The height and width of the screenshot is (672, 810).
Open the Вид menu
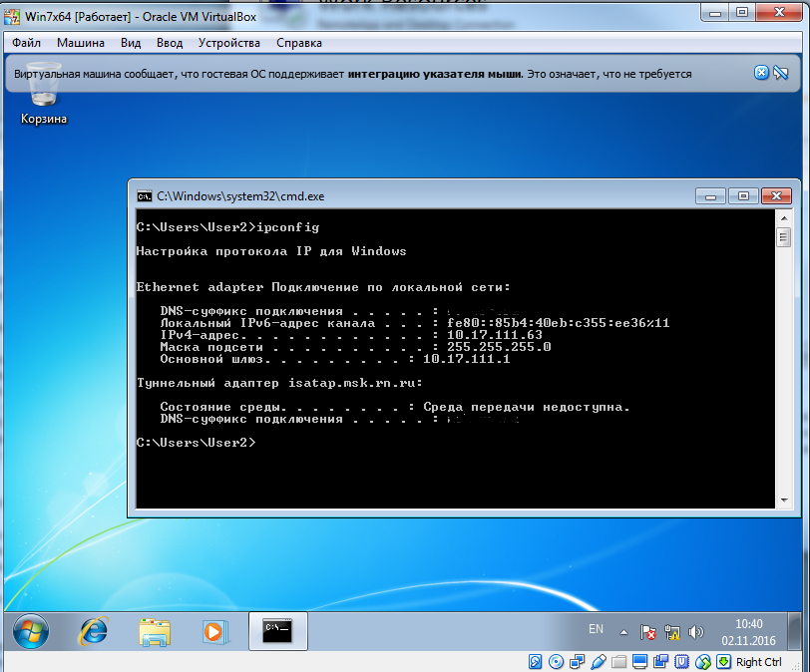131,43
